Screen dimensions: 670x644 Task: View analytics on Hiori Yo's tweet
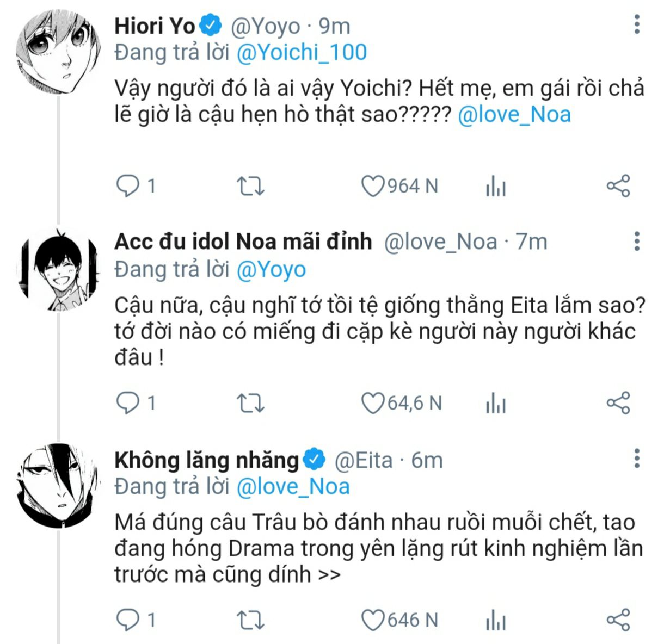coord(495,187)
